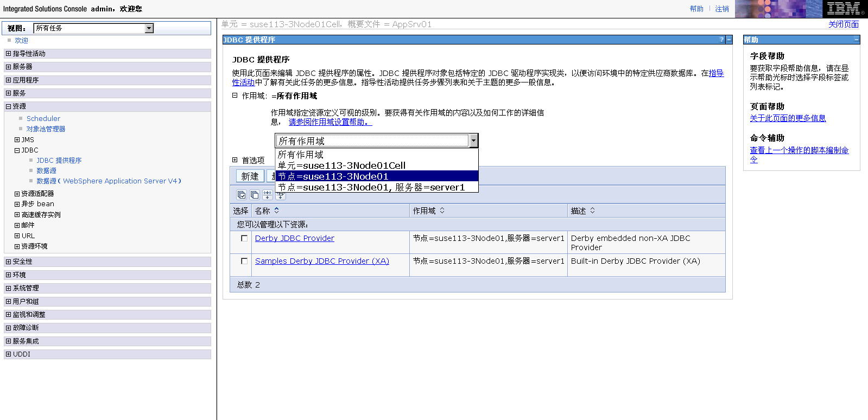Open 数据源 in the JDBC navigation tree

coord(46,171)
